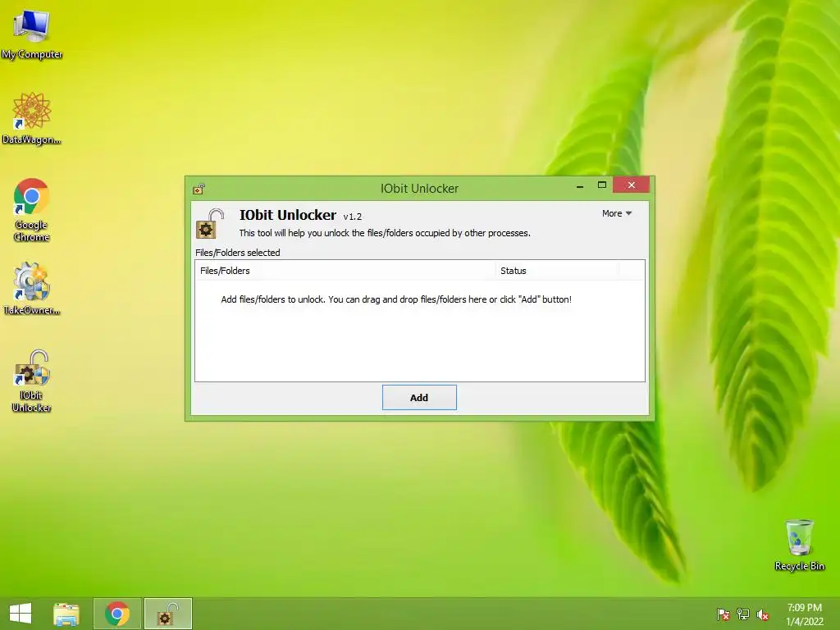
Task: Click the IObit Unlocker title bar icon
Action: [x=199, y=189]
